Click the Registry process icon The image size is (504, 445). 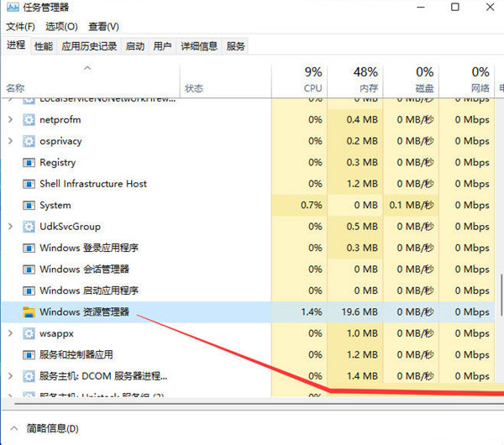[x=29, y=163]
